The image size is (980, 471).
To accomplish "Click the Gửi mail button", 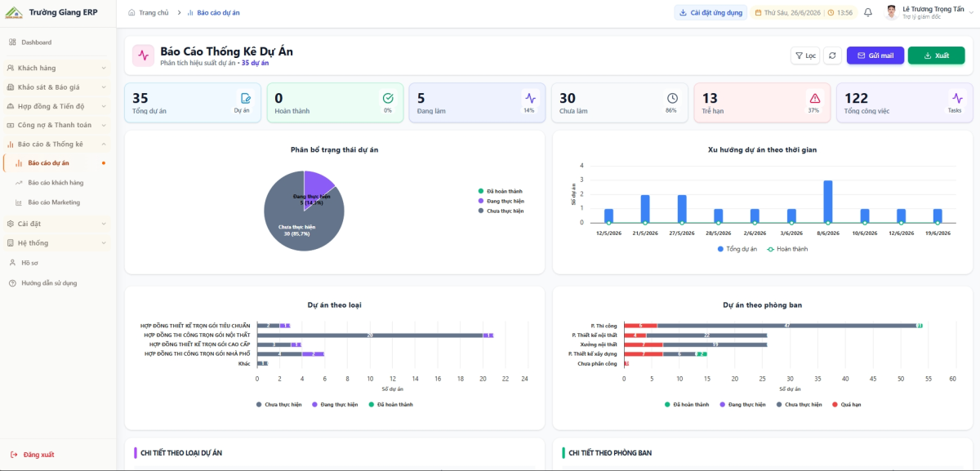I will [x=875, y=56].
